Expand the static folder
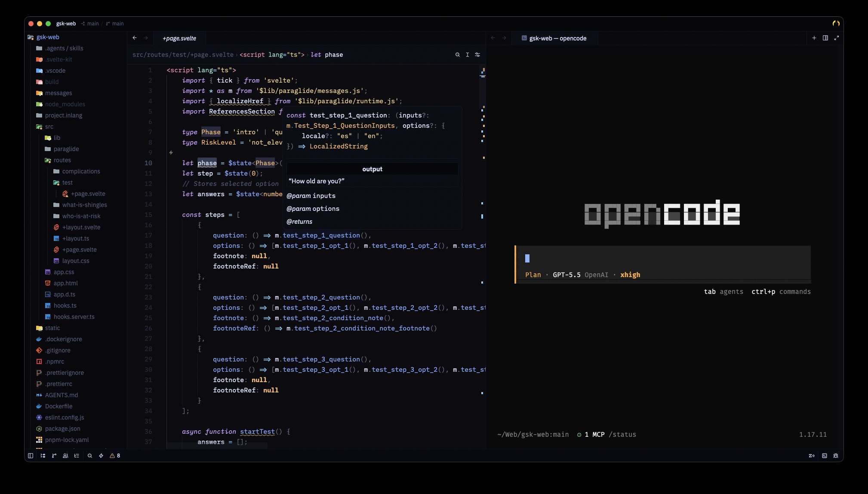 (48, 328)
